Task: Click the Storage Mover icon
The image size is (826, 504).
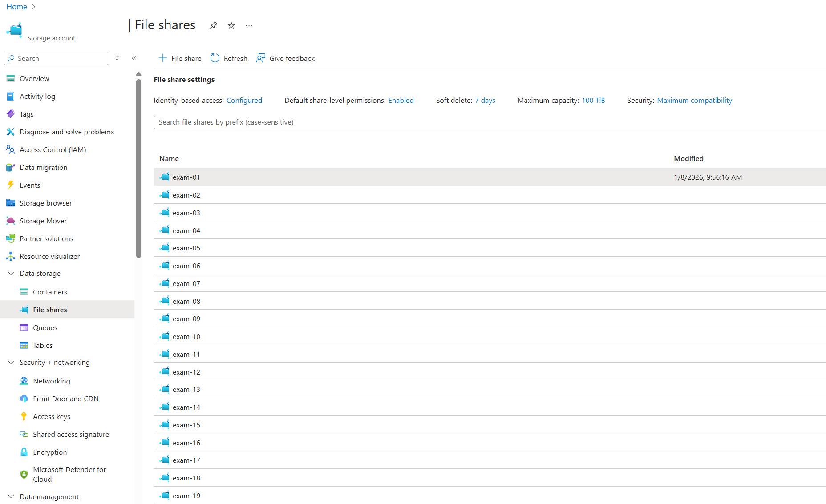Action: pyautogui.click(x=11, y=221)
